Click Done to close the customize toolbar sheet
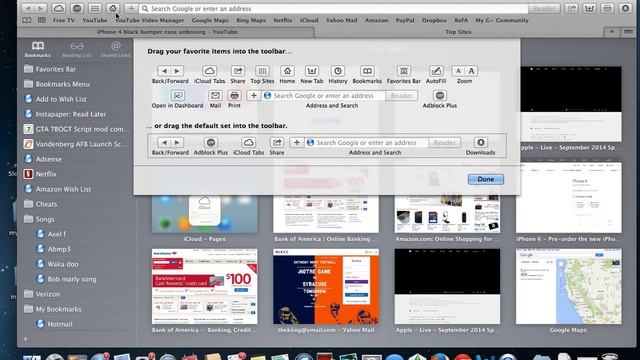This screenshot has height=360, width=640. [486, 179]
